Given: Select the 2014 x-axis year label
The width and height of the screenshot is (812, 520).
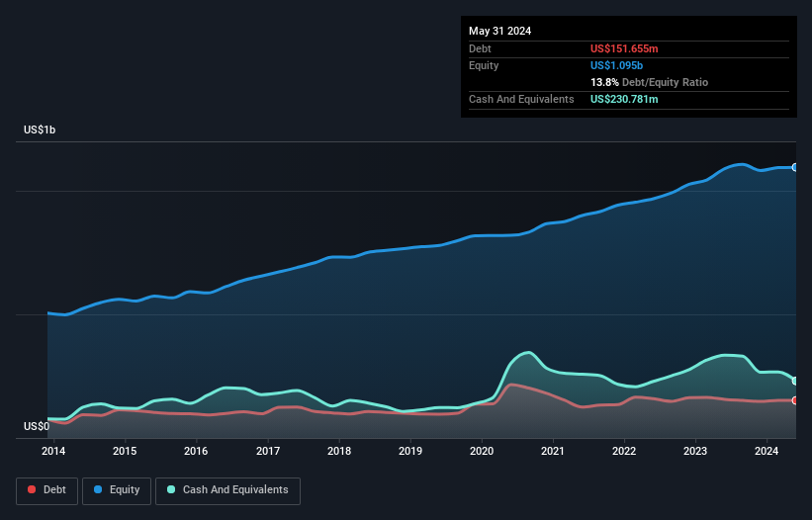Looking at the screenshot, I should click(x=53, y=451).
